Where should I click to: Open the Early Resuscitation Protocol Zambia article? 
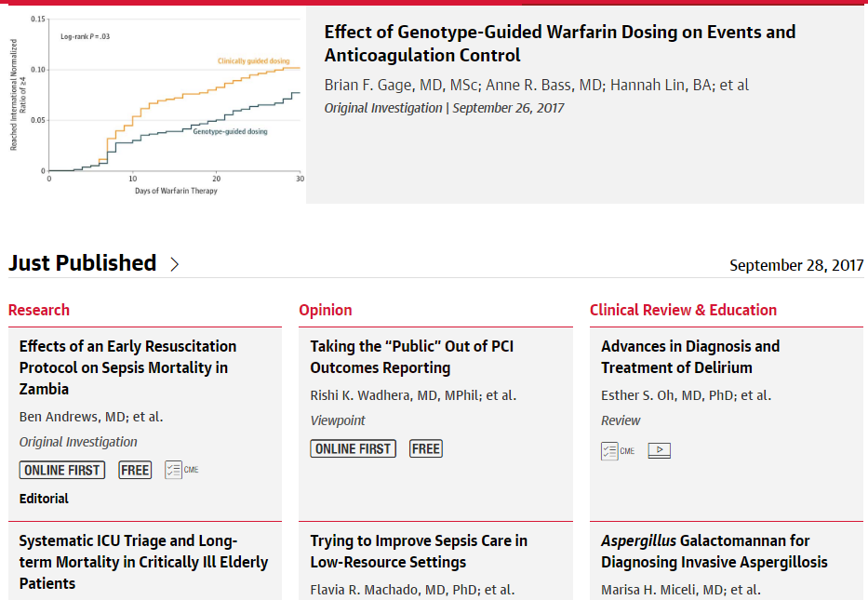[x=127, y=367]
